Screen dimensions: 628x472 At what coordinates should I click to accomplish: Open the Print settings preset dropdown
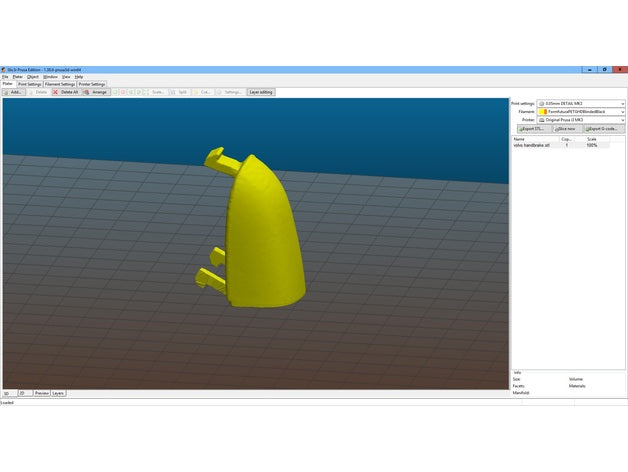[581, 103]
